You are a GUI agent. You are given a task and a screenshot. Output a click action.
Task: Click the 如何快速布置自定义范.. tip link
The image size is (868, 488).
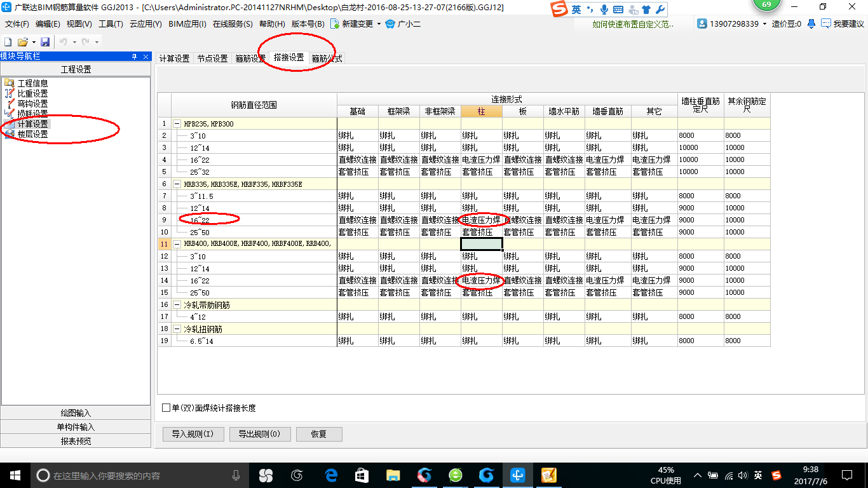click(633, 24)
